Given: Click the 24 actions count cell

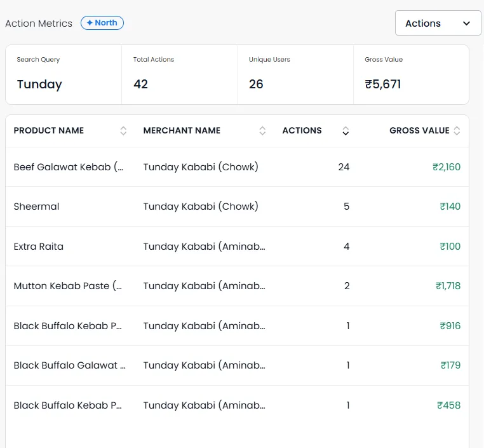Looking at the screenshot, I should [344, 167].
